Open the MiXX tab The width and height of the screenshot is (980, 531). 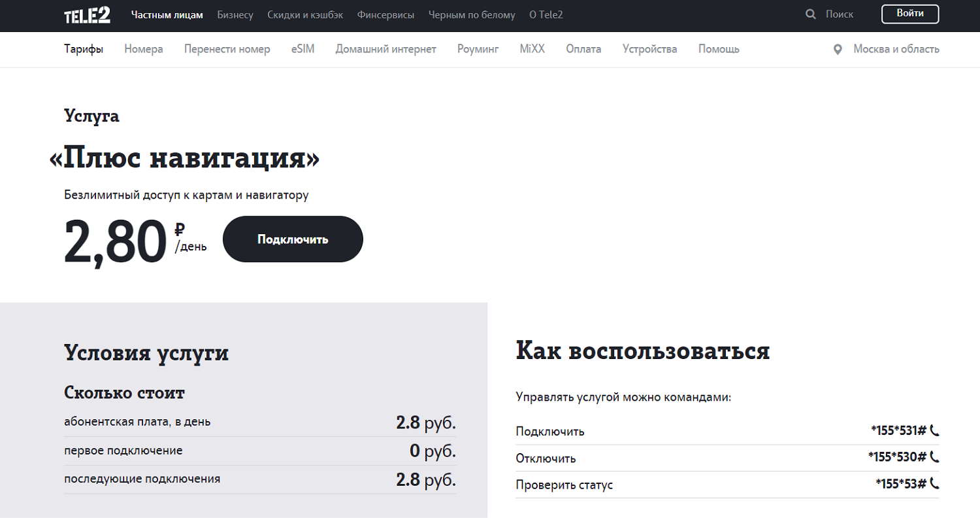[532, 49]
